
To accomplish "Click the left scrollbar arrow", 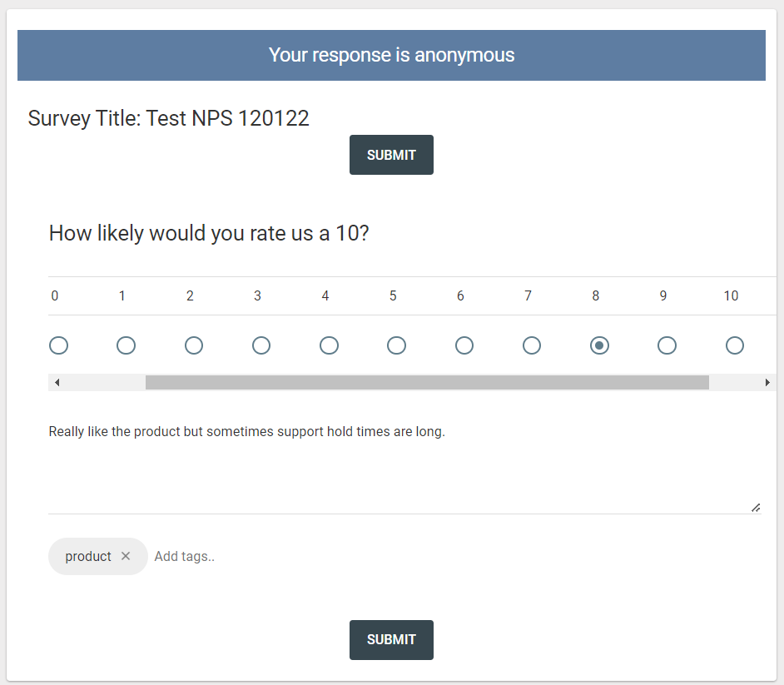I will click(57, 383).
